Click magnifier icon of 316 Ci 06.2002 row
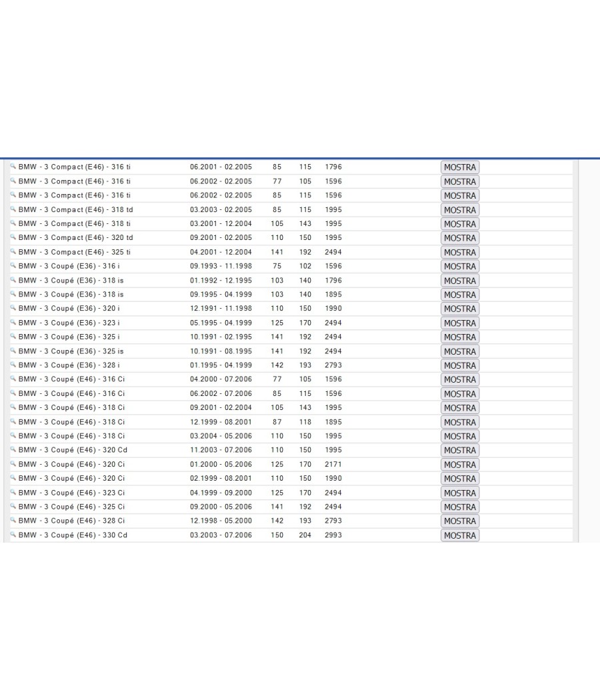This screenshot has width=600, height=700. (x=13, y=393)
